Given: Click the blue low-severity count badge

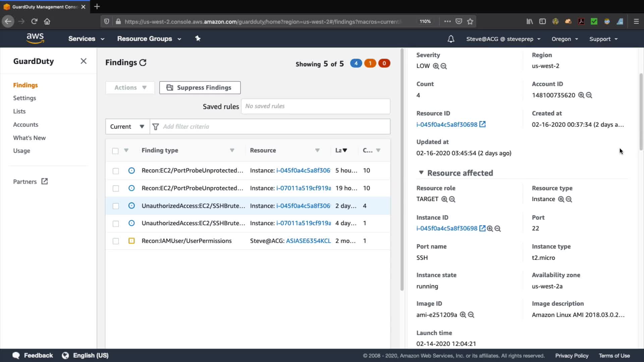Looking at the screenshot, I should [356, 63].
